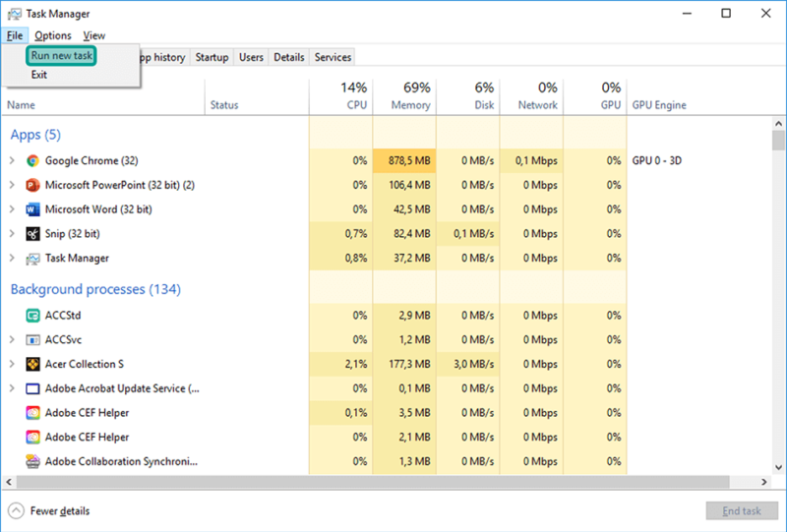
Task: Maximize the Task Manager window
Action: pos(726,14)
